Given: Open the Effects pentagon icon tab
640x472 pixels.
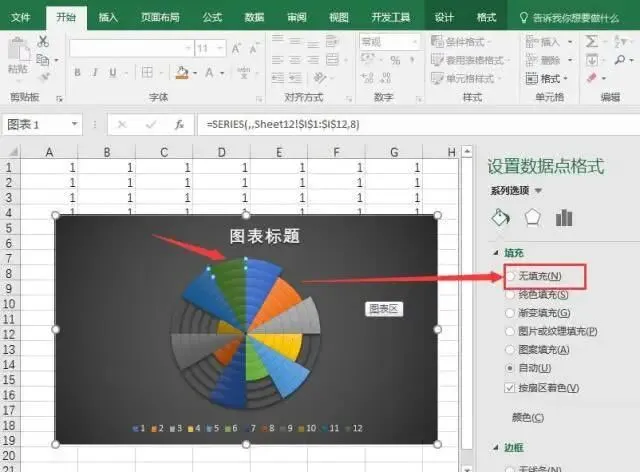Looking at the screenshot, I should tap(533, 217).
